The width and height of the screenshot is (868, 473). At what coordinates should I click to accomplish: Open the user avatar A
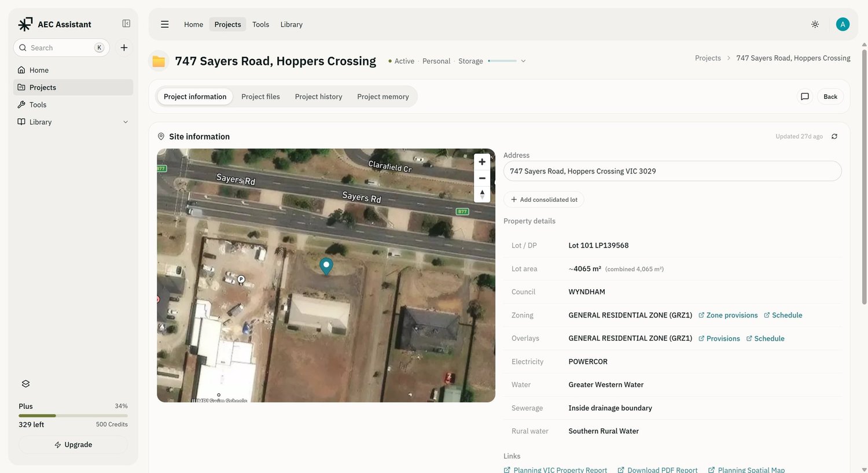[843, 24]
